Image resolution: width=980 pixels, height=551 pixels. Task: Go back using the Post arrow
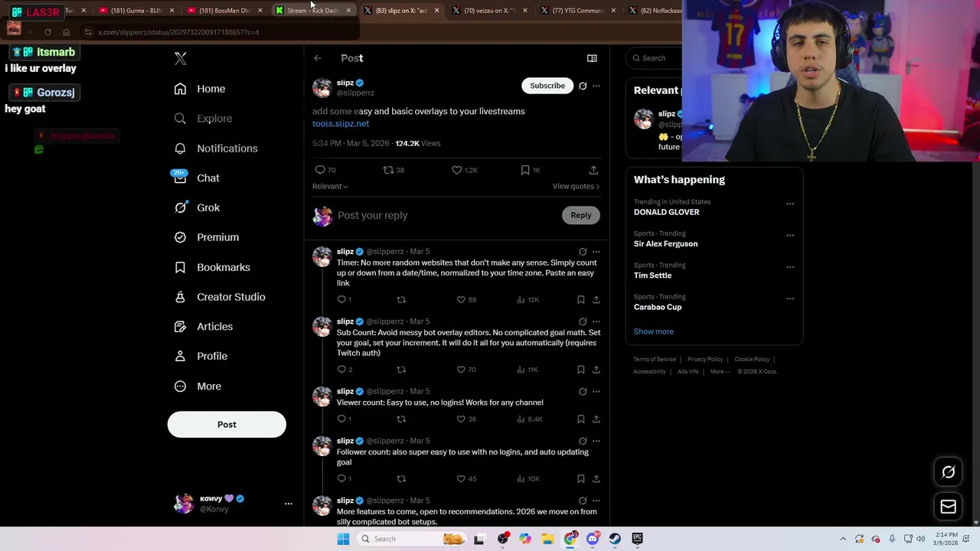317,58
